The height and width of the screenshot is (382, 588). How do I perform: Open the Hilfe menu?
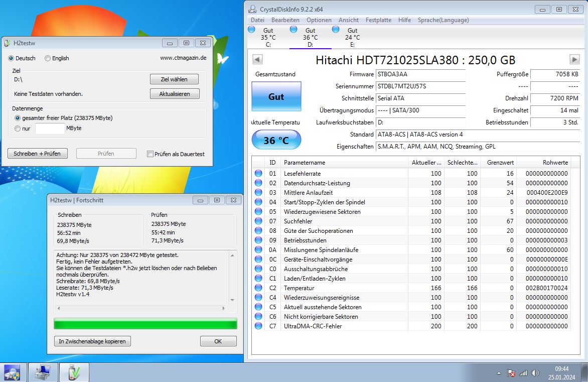point(404,20)
